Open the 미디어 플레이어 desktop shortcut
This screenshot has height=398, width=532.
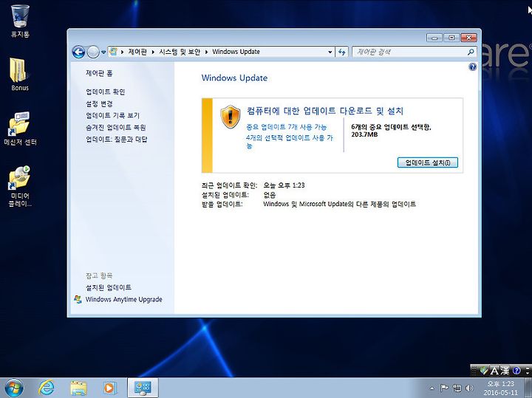coord(20,186)
